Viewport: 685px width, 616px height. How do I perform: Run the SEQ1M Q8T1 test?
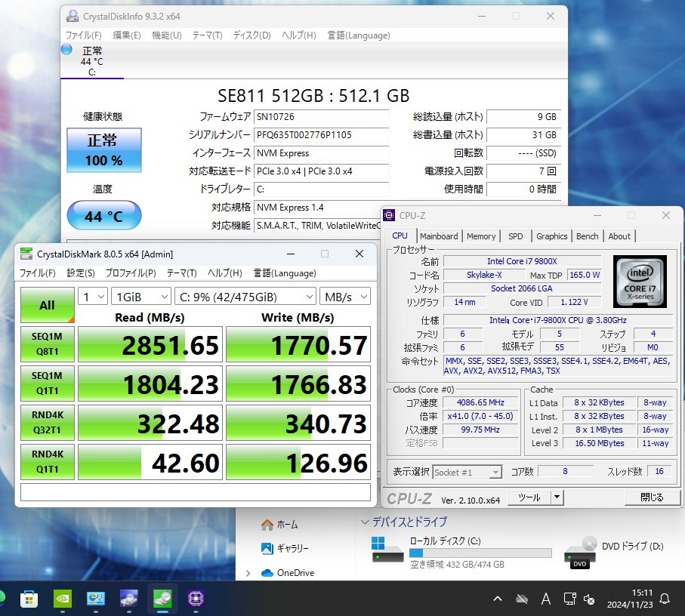(x=47, y=344)
